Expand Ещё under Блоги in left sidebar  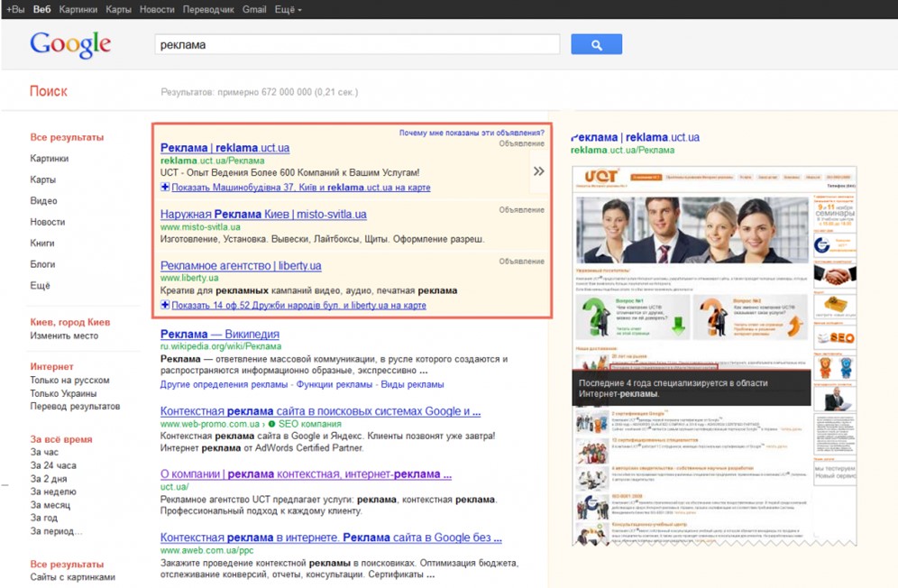click(40, 285)
